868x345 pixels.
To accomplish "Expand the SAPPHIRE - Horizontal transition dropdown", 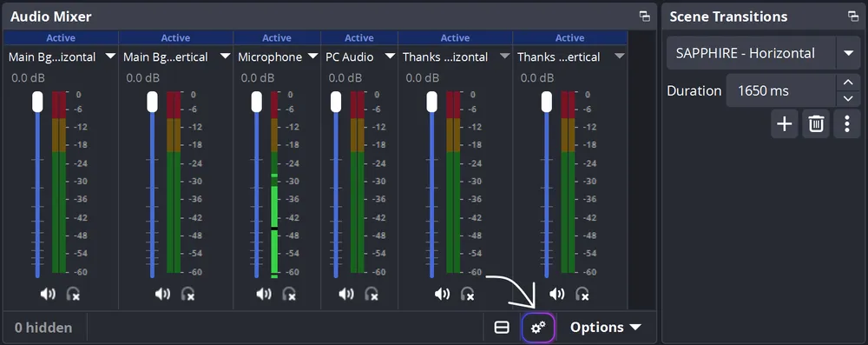I will (x=848, y=53).
